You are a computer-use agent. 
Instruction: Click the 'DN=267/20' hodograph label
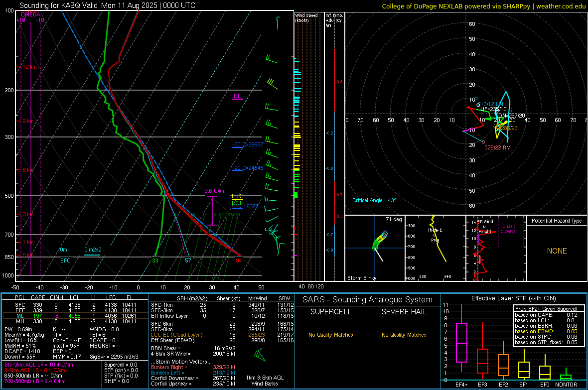[512, 116]
